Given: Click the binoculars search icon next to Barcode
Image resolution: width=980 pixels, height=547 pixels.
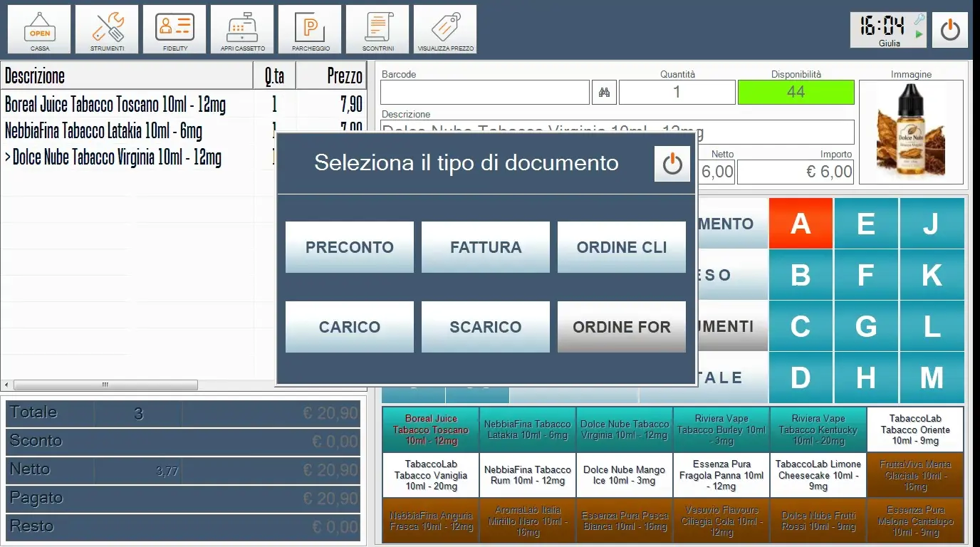Looking at the screenshot, I should pyautogui.click(x=604, y=92).
